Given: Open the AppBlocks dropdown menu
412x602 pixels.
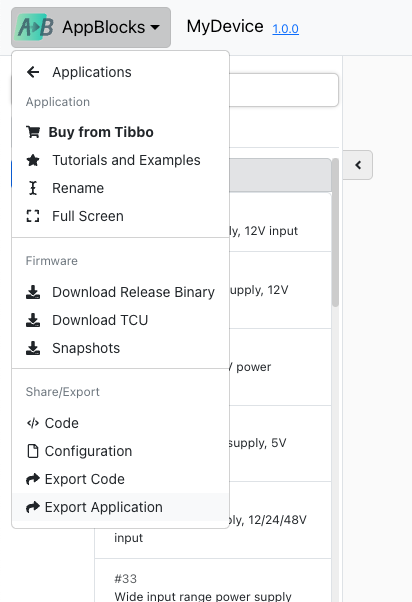Looking at the screenshot, I should click(x=91, y=27).
